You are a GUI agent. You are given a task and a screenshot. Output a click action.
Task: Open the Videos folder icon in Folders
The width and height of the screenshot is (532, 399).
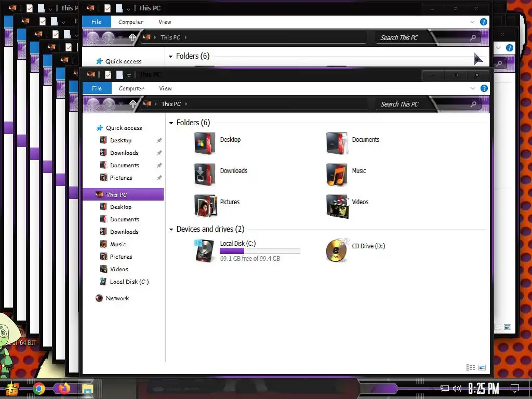(337, 206)
